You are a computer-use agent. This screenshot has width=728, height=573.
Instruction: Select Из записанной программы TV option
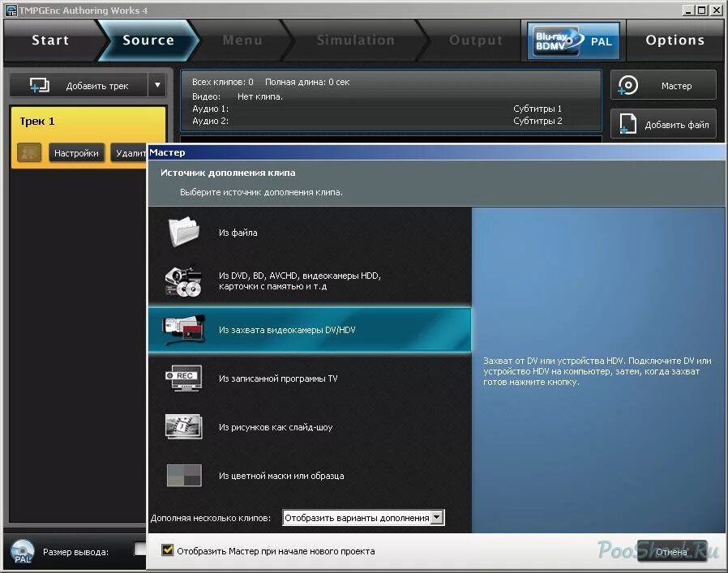[x=310, y=378]
